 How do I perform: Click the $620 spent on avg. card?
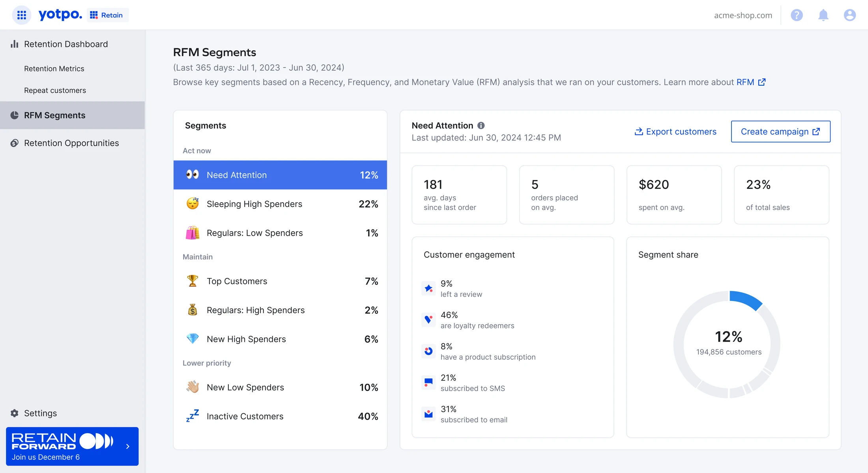coord(674,195)
